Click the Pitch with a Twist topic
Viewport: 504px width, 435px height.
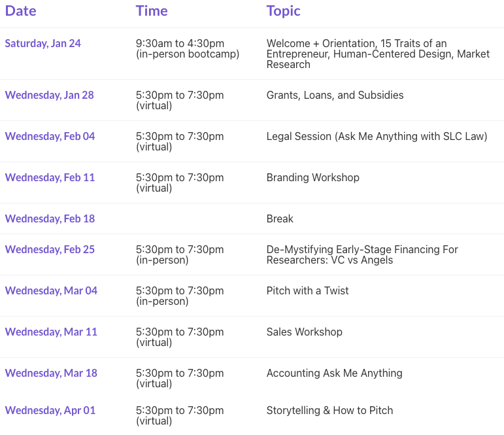pos(307,291)
